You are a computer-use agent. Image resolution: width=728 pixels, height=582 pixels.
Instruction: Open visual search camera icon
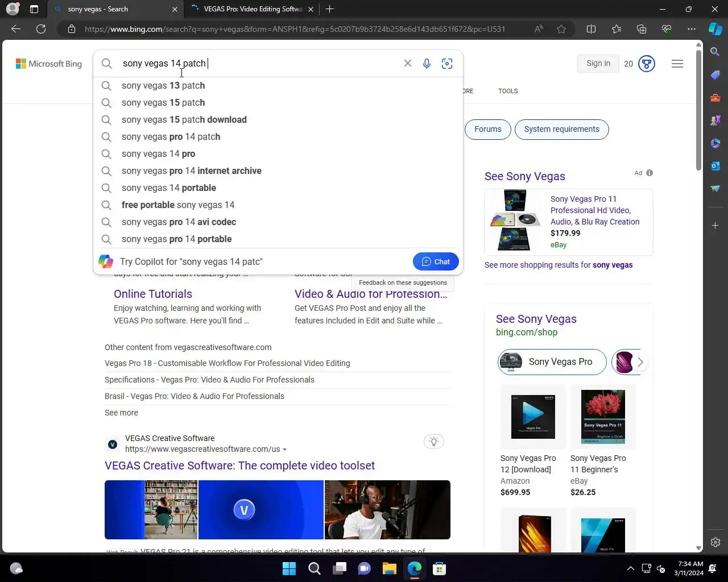[447, 63]
